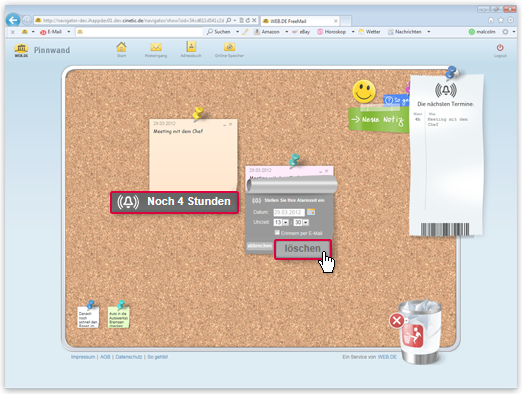Click the yellow pin on peach note
Screen dimensions: 522x394
coord(199,113)
